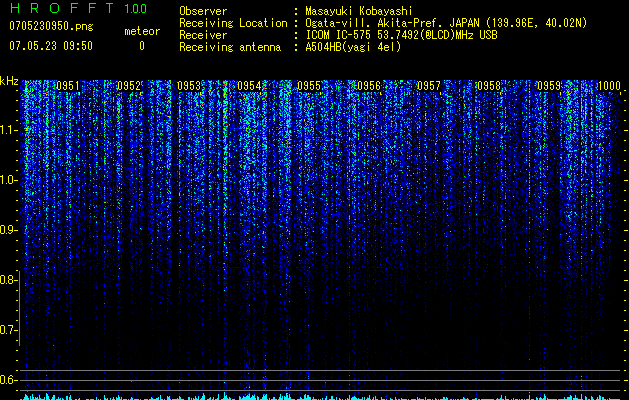Click the Receiving Location field label
This screenshot has height=400, width=629.
[x=233, y=23]
